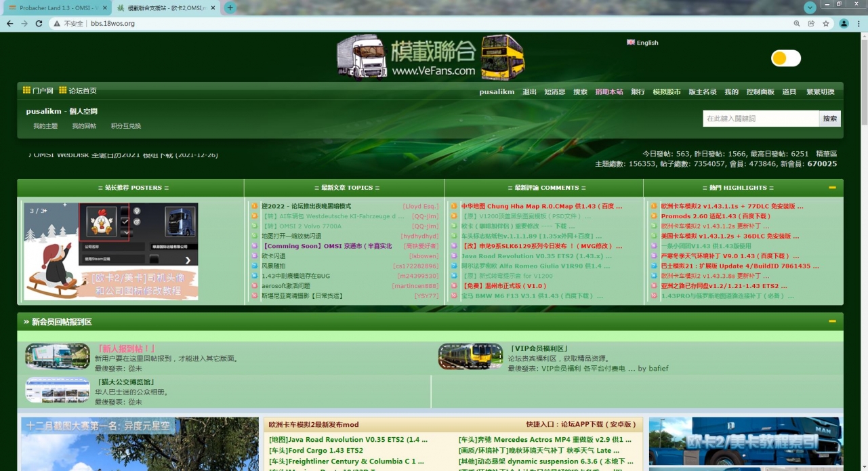Open the OMSI 2 Volvo 7700A topic
Viewport: 868px width, 471px height.
pyautogui.click(x=302, y=226)
